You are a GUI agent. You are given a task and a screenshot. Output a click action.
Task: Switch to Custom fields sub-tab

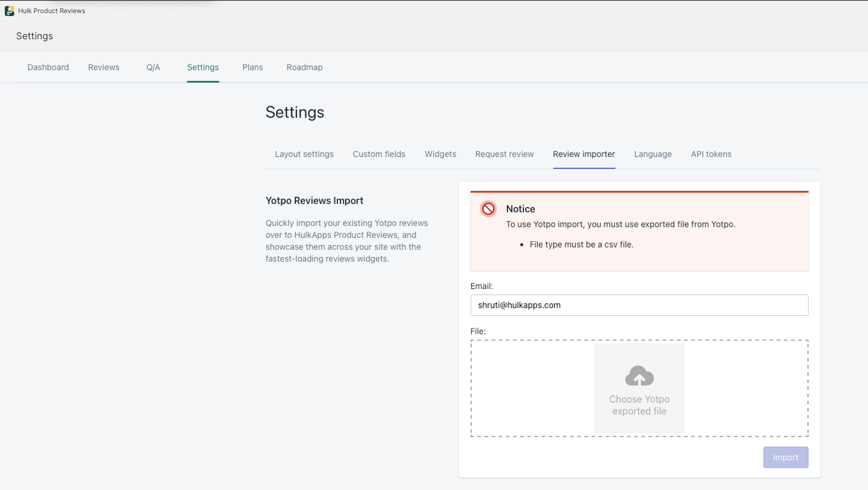379,154
